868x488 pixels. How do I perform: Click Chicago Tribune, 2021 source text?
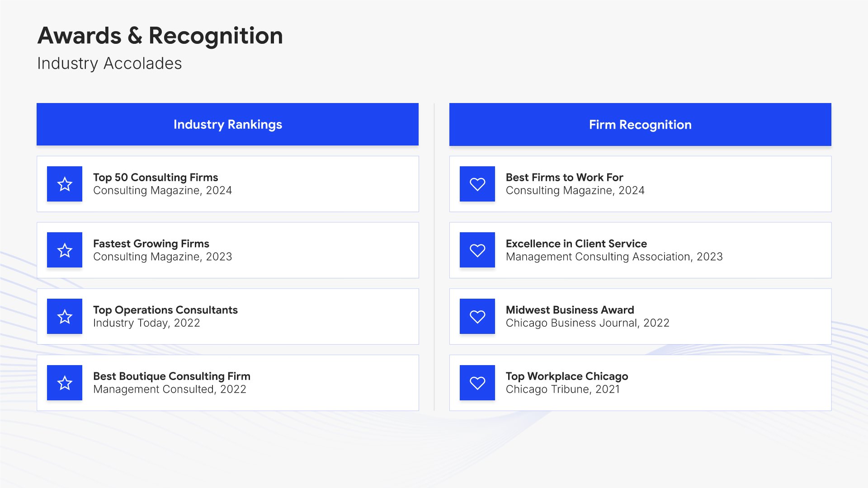(x=562, y=389)
